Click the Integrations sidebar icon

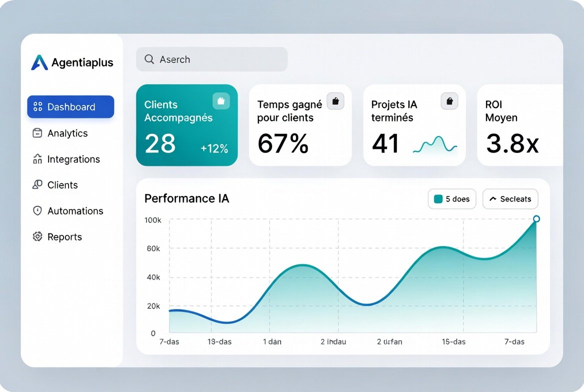pos(37,159)
